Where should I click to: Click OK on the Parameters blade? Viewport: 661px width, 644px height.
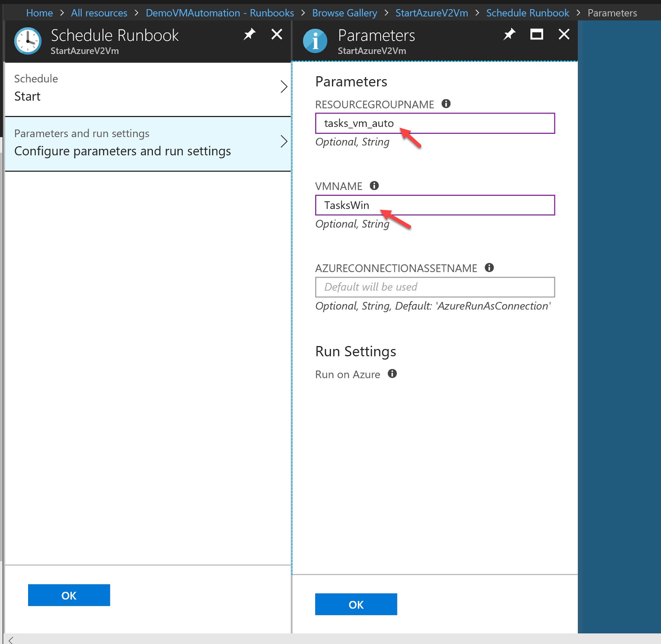click(356, 604)
